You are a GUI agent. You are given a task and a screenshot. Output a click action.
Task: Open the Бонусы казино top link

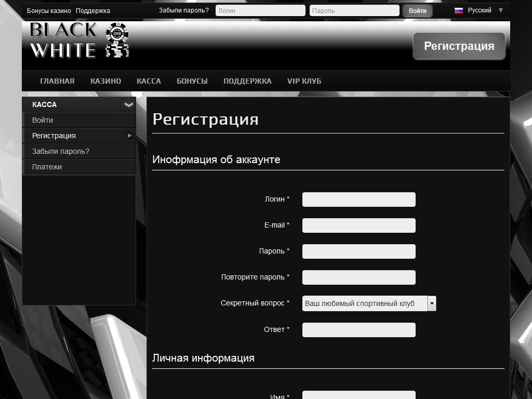tap(49, 10)
